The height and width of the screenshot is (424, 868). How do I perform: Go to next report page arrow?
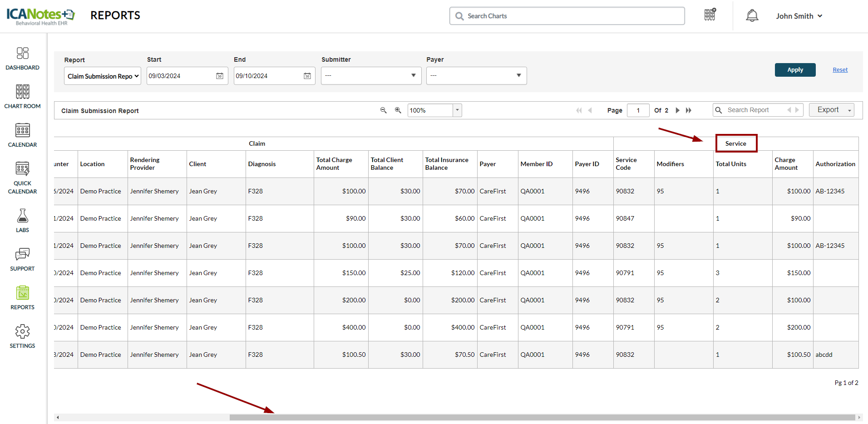click(x=677, y=110)
